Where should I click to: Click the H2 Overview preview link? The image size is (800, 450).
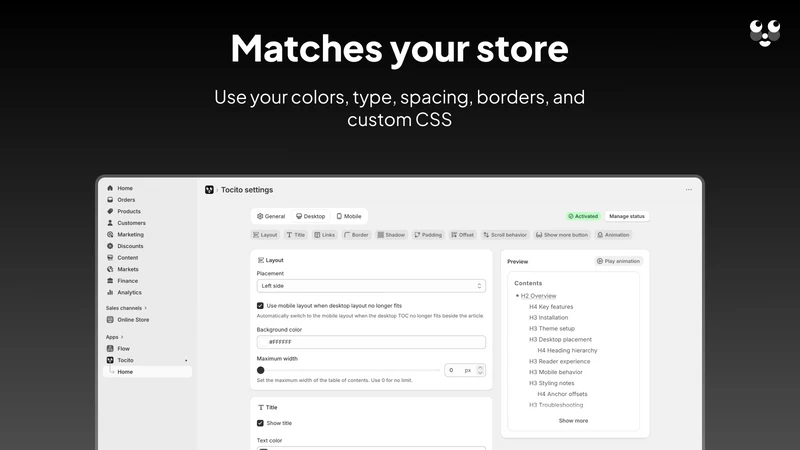pyautogui.click(x=538, y=296)
